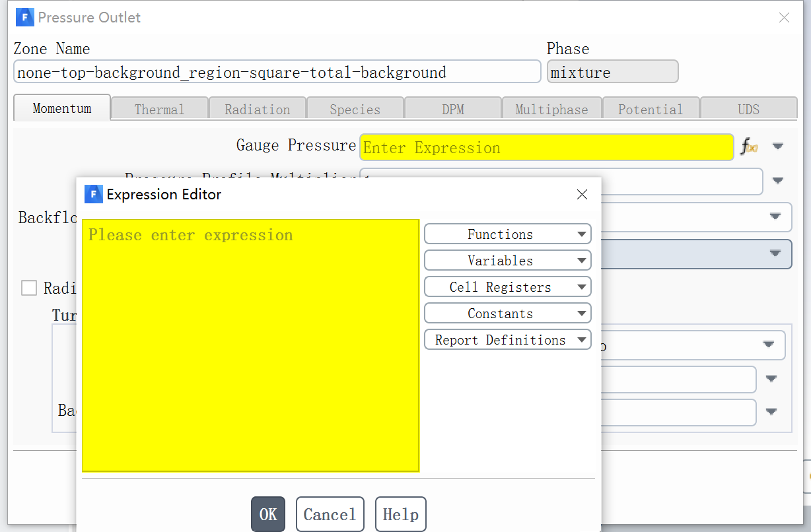Click the fx expression icon beside Gauge Pressure
The height and width of the screenshot is (532, 811).
(749, 147)
